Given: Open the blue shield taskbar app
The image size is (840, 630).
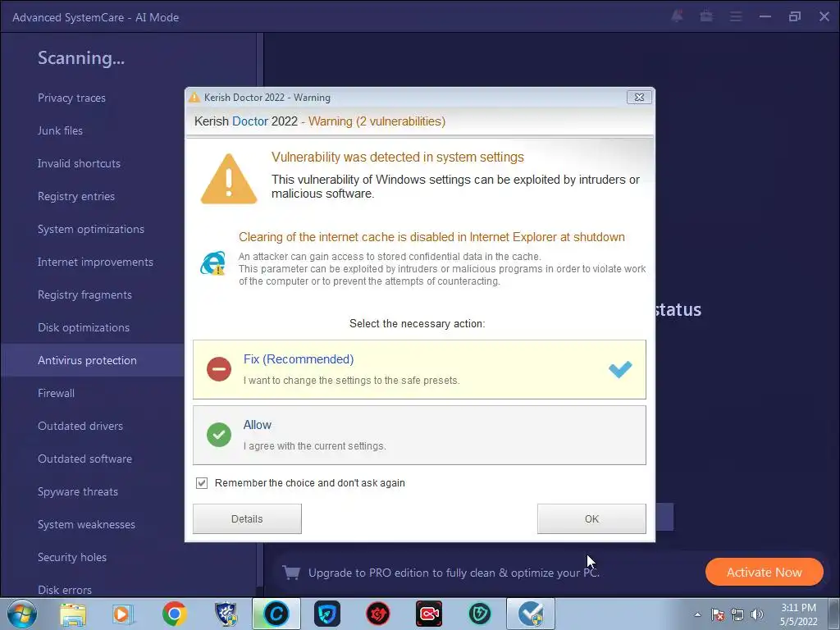Looking at the screenshot, I should (326, 614).
